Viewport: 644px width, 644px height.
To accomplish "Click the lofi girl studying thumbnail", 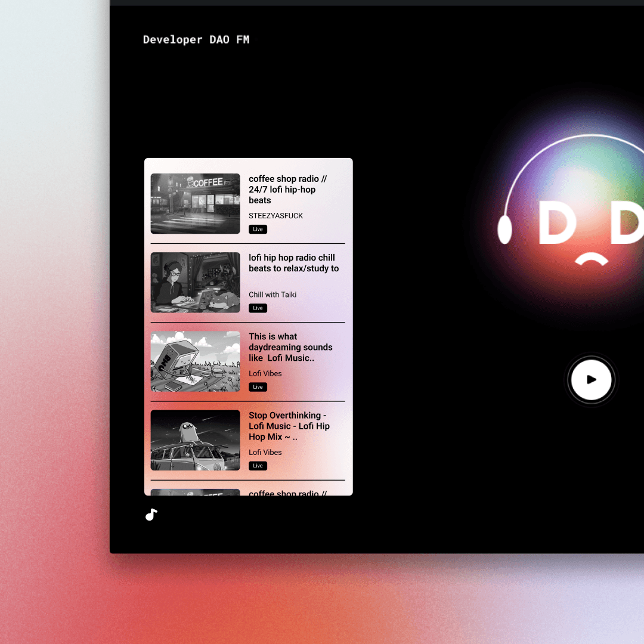I will click(195, 282).
